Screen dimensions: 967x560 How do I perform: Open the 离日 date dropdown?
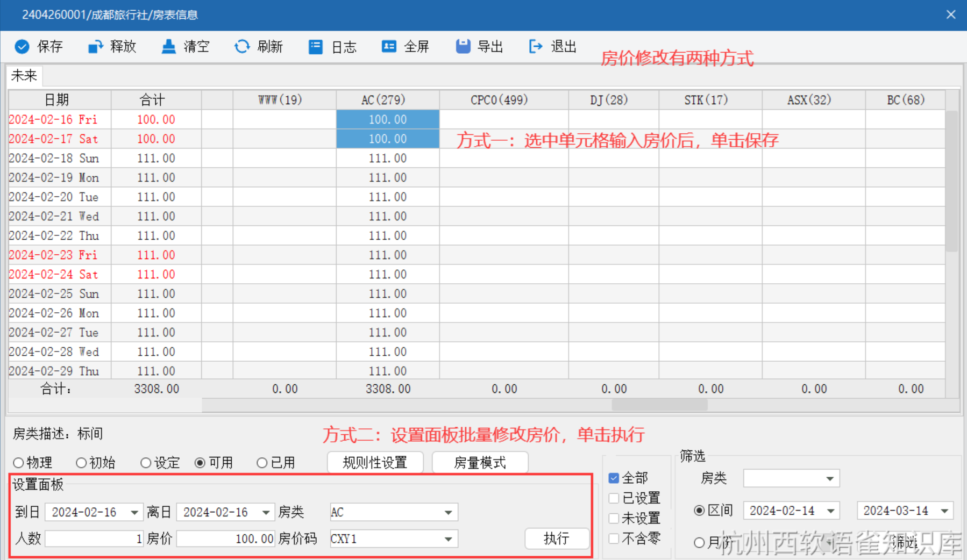point(266,513)
